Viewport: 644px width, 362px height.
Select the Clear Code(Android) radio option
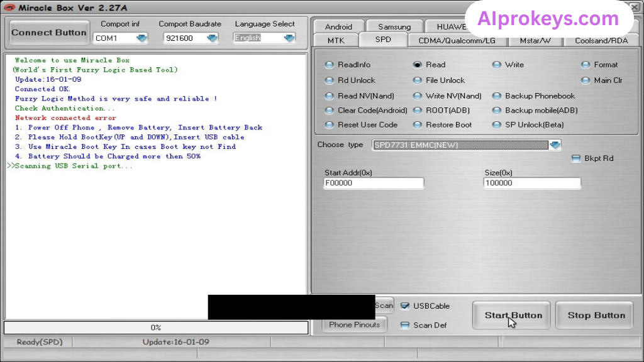(x=329, y=111)
